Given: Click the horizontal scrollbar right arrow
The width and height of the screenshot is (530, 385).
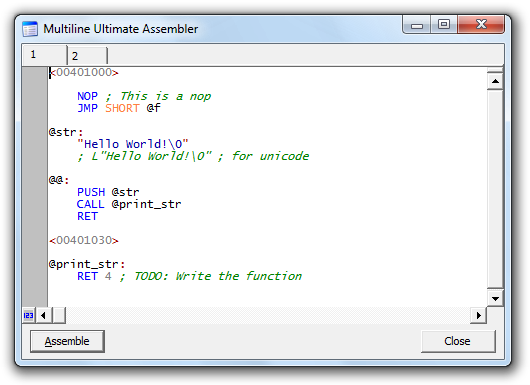Looking at the screenshot, I should 478,315.
